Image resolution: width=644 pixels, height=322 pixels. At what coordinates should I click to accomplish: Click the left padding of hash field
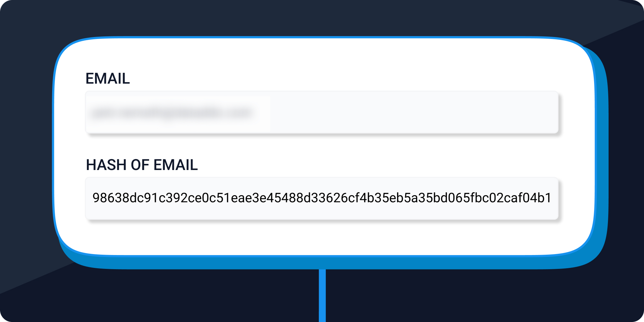point(89,198)
